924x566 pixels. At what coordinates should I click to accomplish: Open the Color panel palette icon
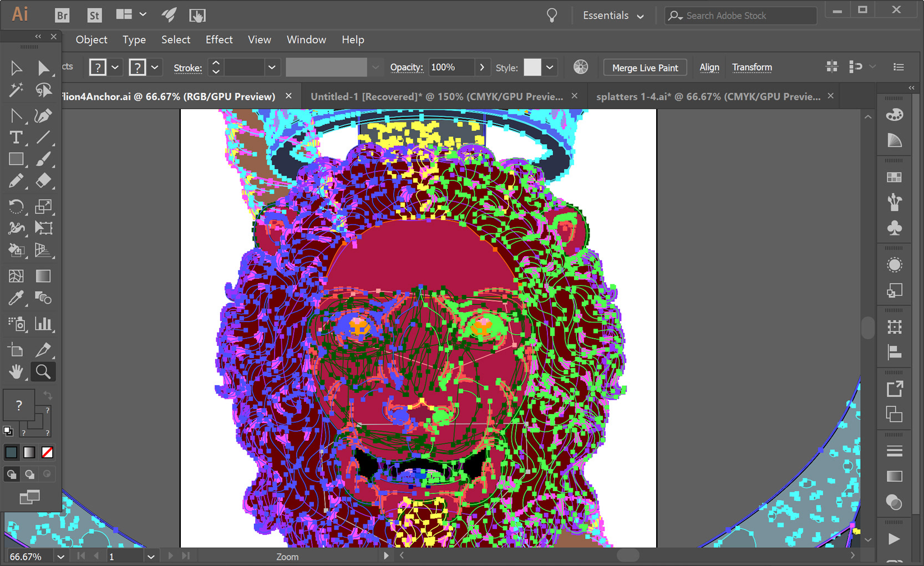(x=894, y=115)
